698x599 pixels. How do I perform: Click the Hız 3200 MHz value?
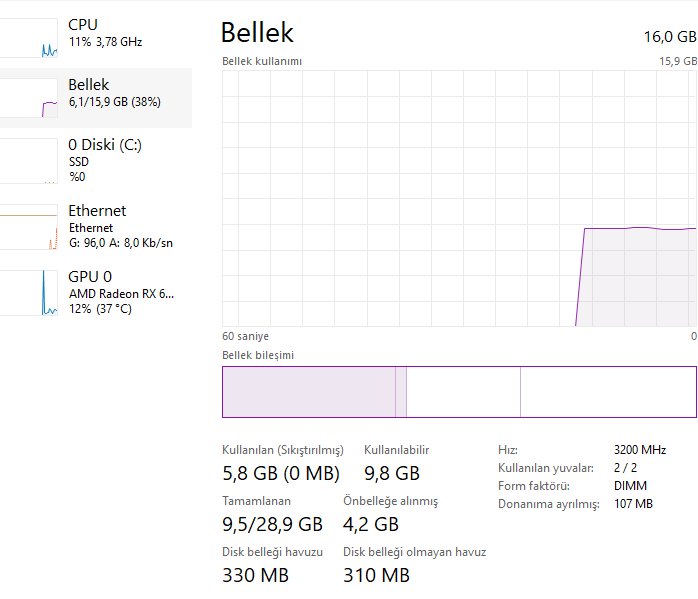(x=640, y=450)
